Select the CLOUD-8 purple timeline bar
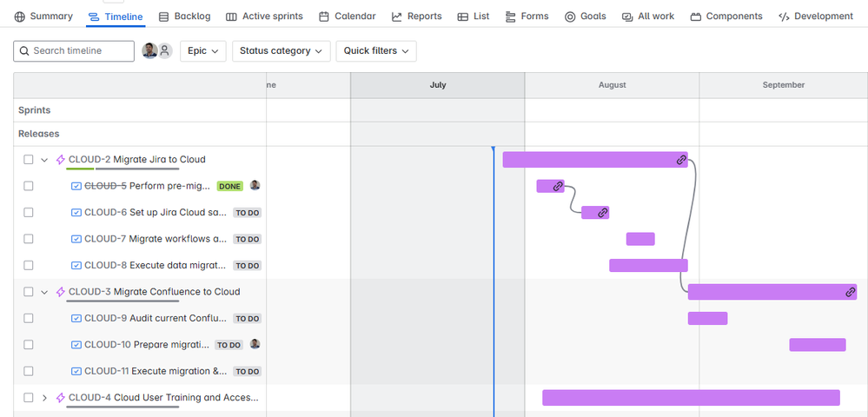Image resolution: width=868 pixels, height=417 pixels. pyautogui.click(x=648, y=265)
